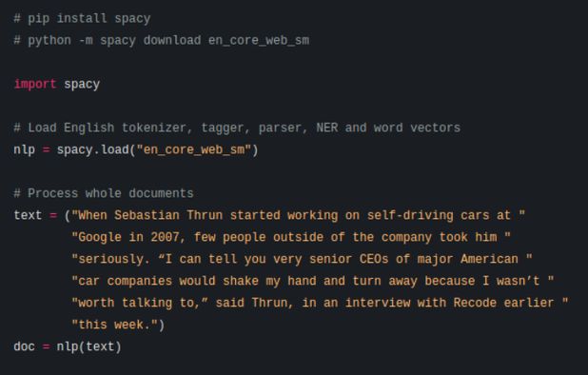Click the en_core_web_sm download comment line
Image resolution: width=588 pixels, height=375 pixels.
pos(162,40)
